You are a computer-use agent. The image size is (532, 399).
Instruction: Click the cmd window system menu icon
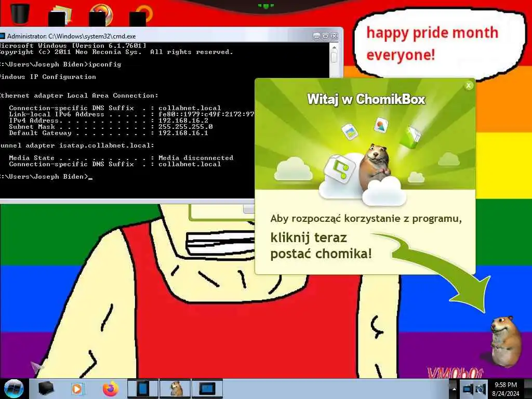pos(3,36)
